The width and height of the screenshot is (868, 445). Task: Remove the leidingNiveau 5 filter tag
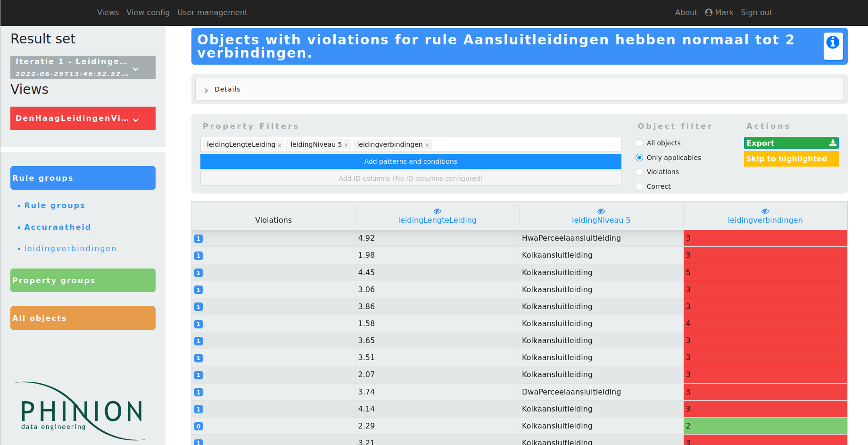click(x=346, y=145)
